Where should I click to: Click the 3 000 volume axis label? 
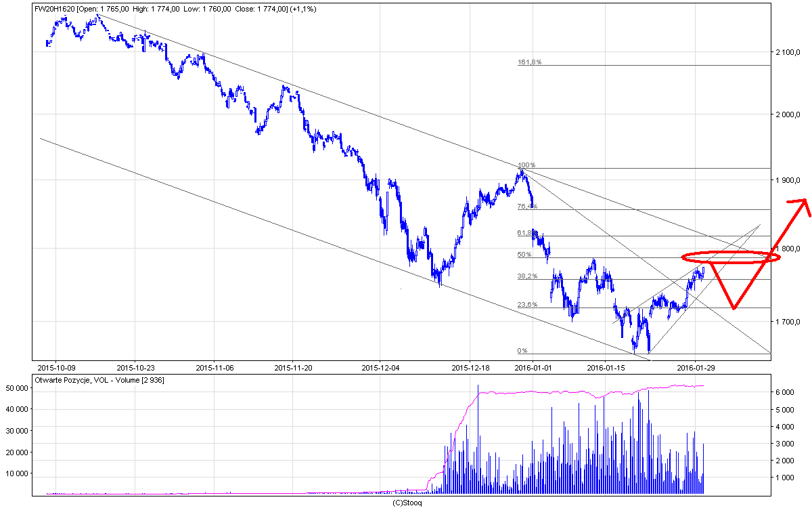786,444
